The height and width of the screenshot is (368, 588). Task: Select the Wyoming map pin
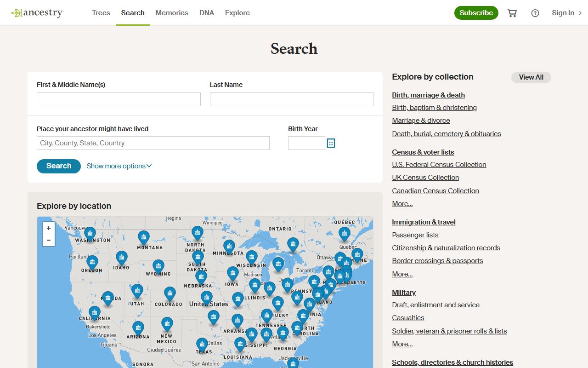coord(158,267)
